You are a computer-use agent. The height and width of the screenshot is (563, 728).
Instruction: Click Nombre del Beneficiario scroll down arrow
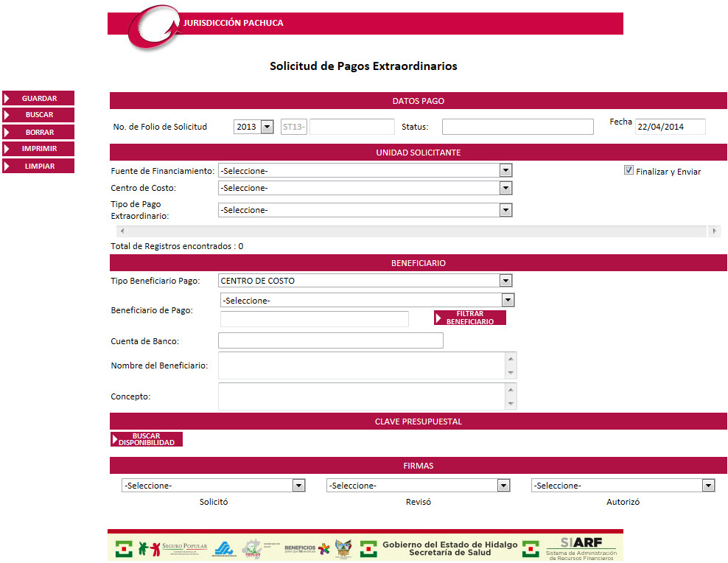click(x=511, y=373)
